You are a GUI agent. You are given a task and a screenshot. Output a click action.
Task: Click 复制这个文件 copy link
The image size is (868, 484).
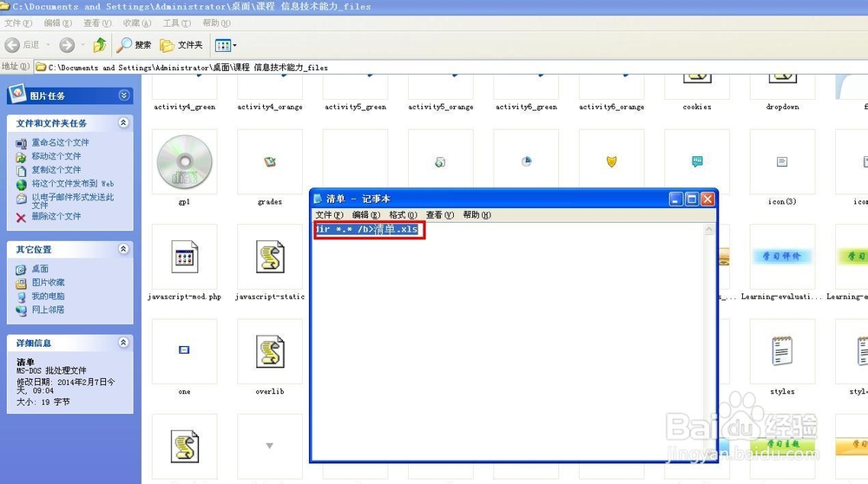tap(56, 170)
